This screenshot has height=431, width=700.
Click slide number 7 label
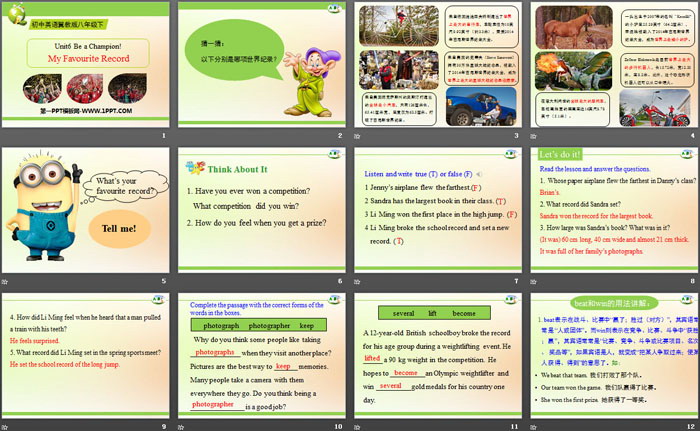pyautogui.click(x=516, y=281)
